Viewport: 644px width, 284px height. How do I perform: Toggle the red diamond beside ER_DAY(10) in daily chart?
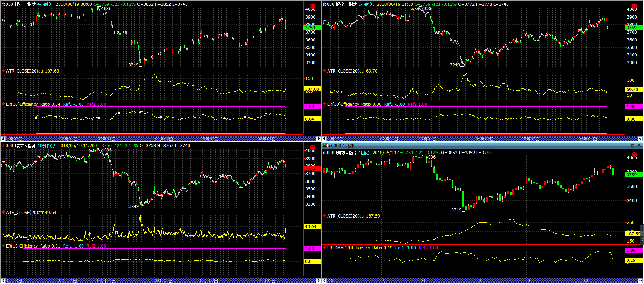pyautogui.click(x=325, y=248)
